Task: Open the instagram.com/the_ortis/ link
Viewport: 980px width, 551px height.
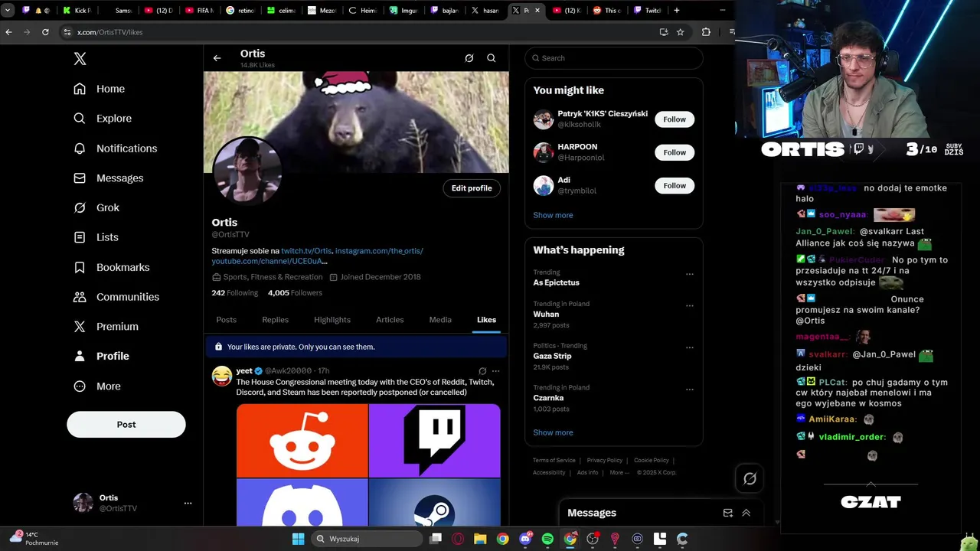Action: pyautogui.click(x=379, y=251)
